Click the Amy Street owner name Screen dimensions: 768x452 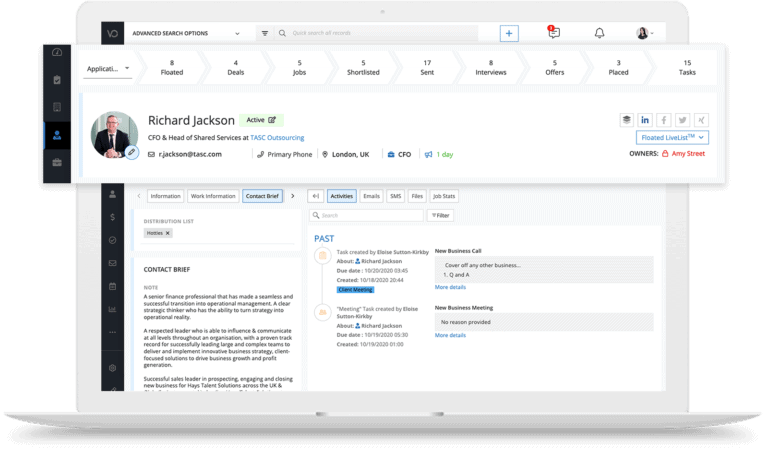coord(688,154)
